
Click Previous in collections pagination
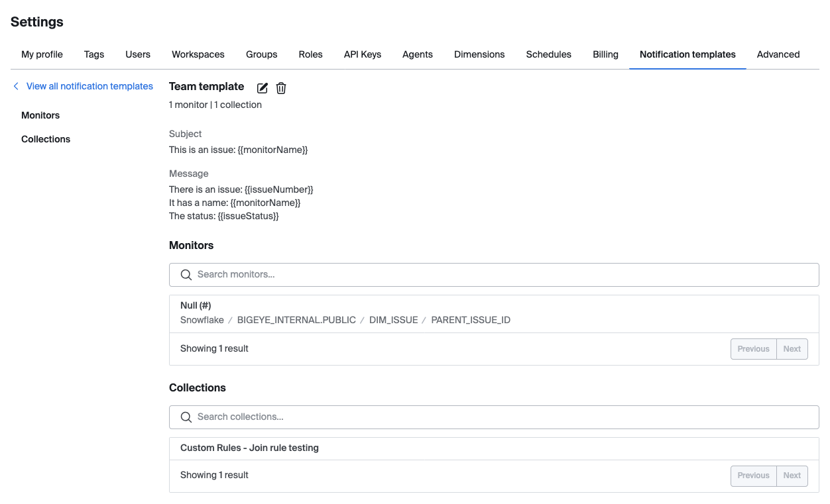pos(754,476)
